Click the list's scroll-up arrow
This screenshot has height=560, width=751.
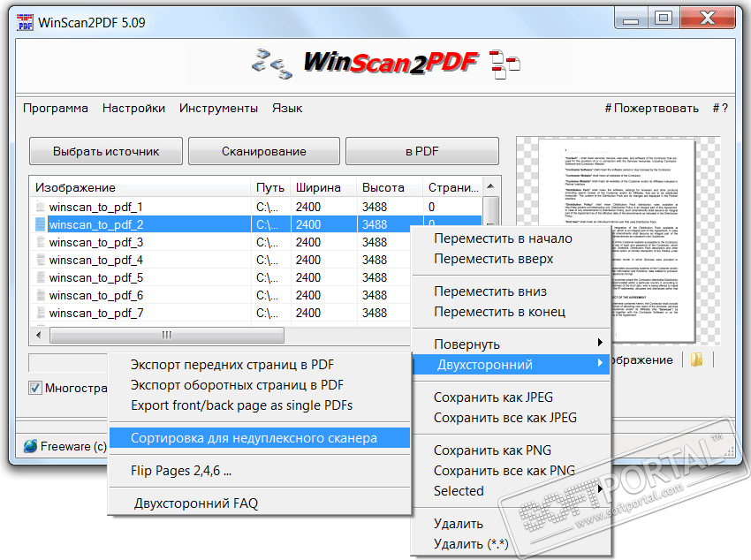(490, 186)
